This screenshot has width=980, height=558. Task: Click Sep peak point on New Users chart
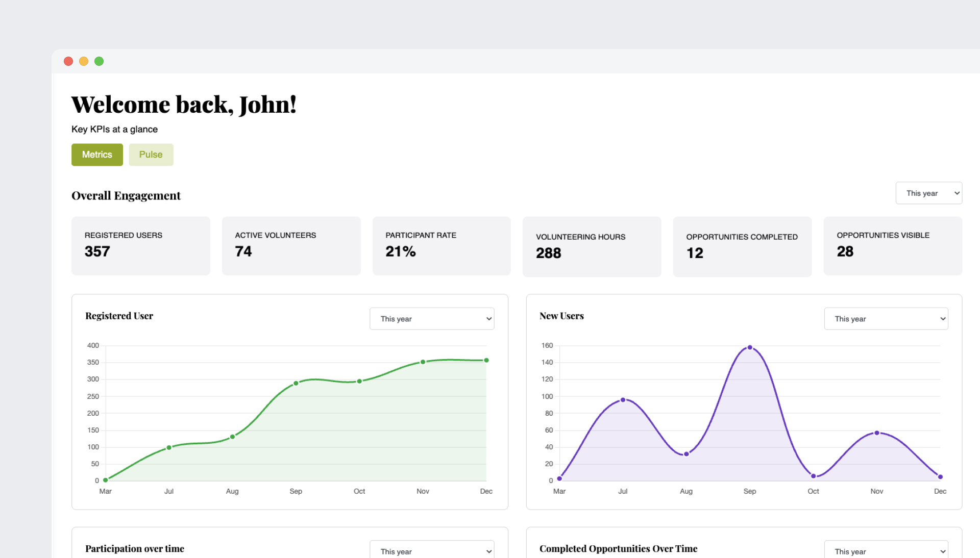(750, 347)
